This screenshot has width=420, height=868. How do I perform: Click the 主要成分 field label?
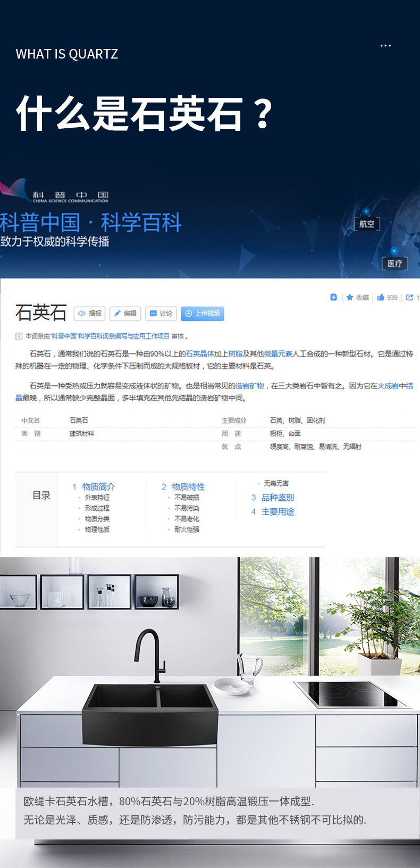pos(234,420)
